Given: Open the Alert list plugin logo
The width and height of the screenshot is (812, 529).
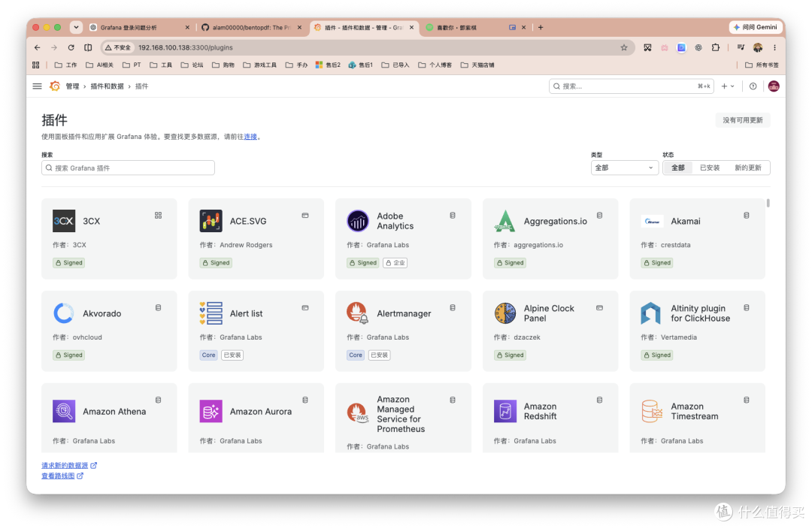Looking at the screenshot, I should (211, 313).
